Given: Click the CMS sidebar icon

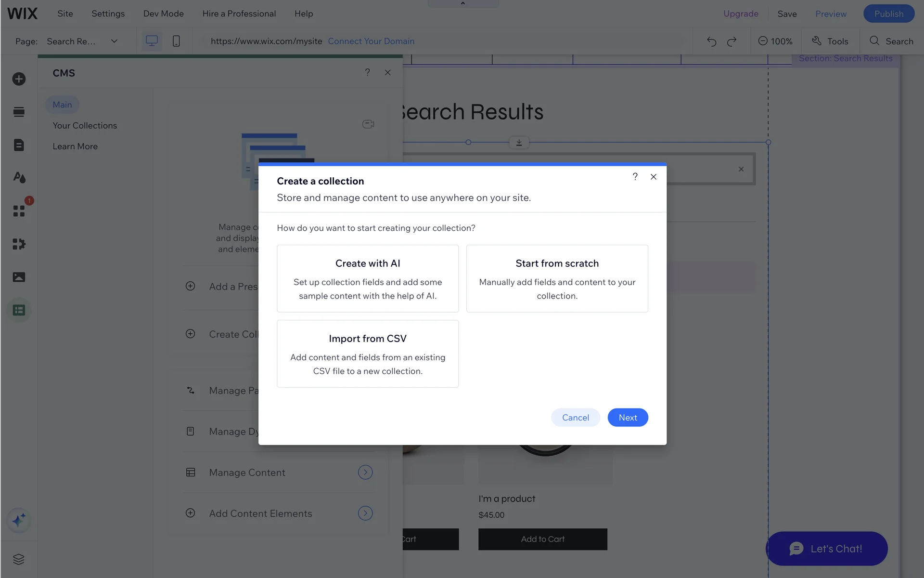Looking at the screenshot, I should pos(19,310).
